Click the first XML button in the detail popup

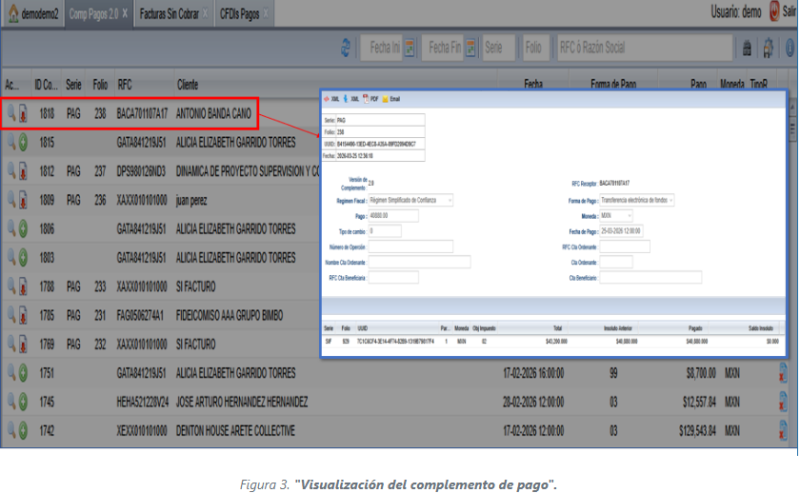pyautogui.click(x=331, y=99)
